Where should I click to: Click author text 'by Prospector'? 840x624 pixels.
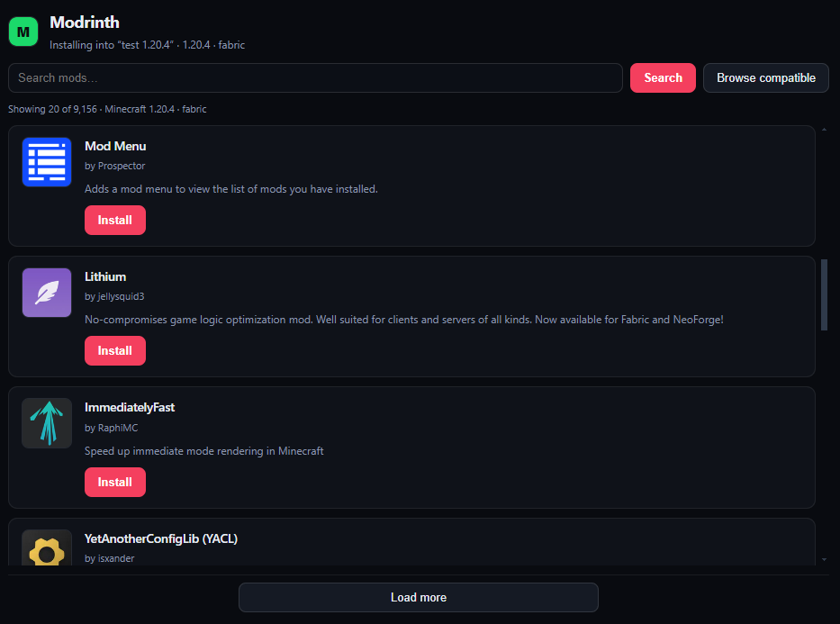(x=114, y=166)
